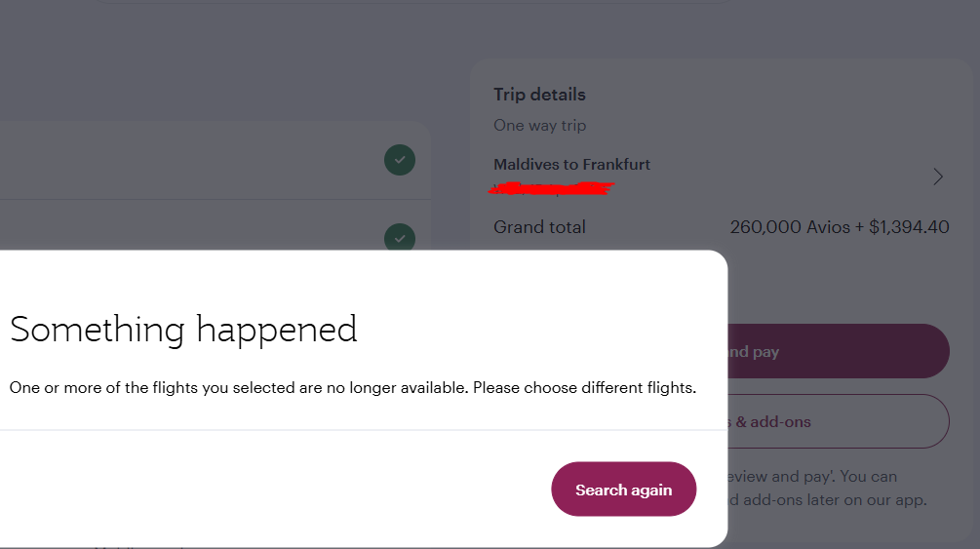Viewport: 980px width, 549px height.
Task: Click the flights no longer available message
Action: click(353, 388)
